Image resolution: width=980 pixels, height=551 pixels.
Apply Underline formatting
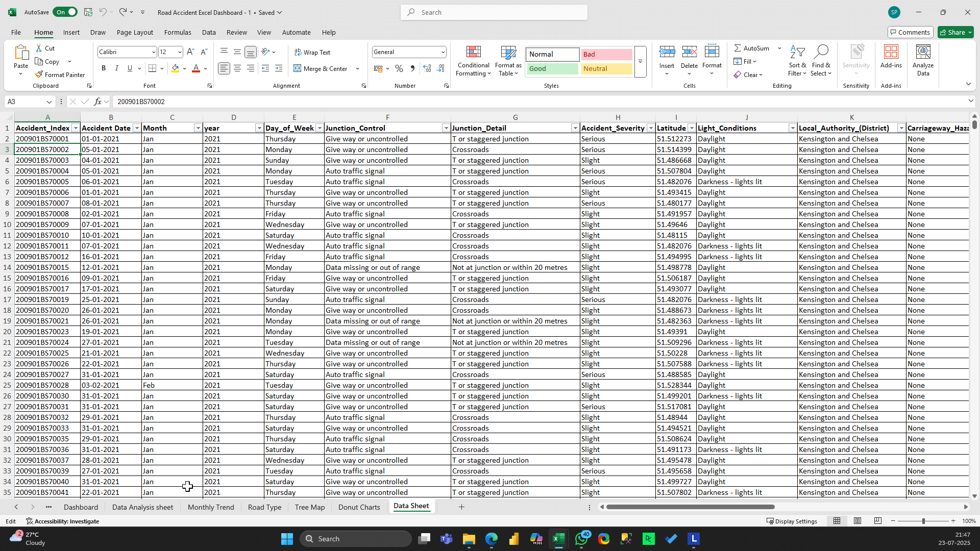click(130, 68)
